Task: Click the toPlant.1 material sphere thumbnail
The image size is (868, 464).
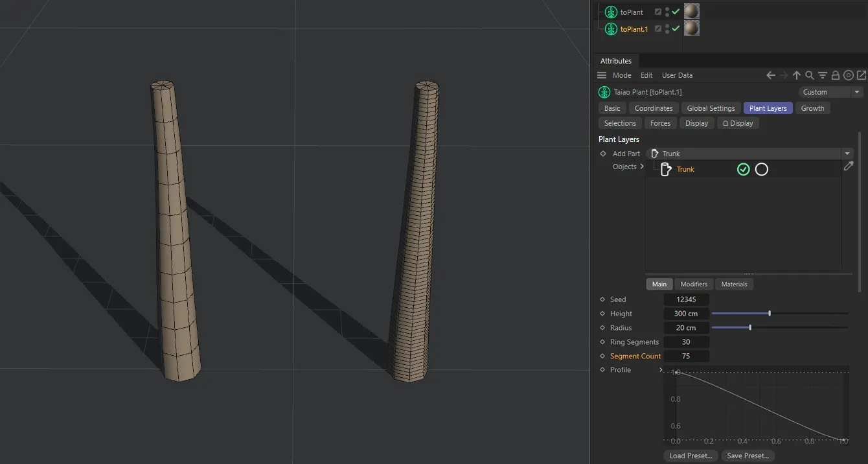Action: [x=691, y=28]
